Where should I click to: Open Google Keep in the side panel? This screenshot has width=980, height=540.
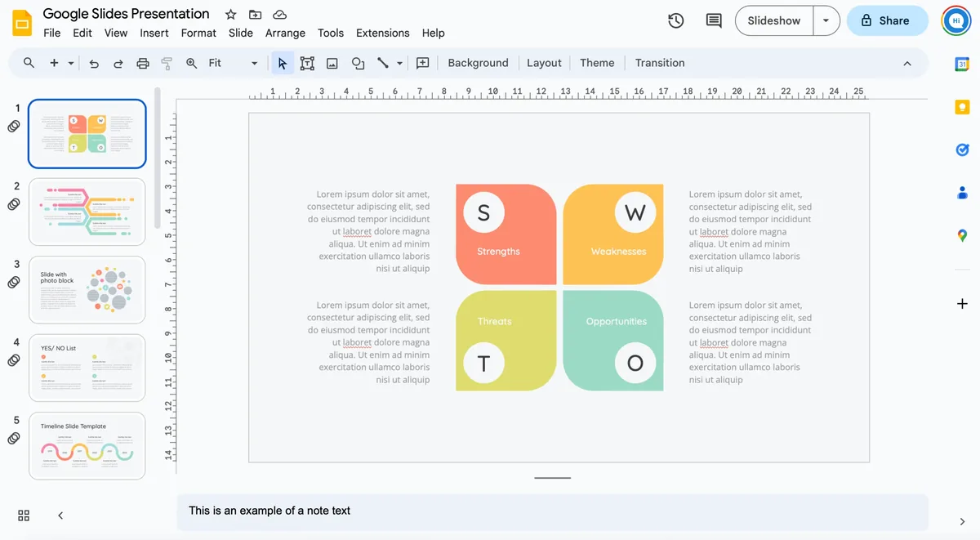pos(962,107)
